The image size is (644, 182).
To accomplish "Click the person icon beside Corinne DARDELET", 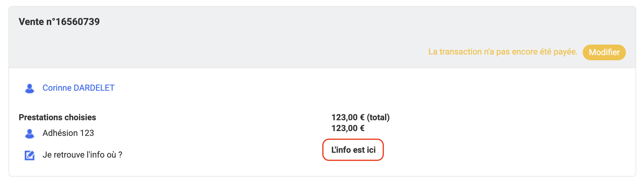I will [30, 88].
